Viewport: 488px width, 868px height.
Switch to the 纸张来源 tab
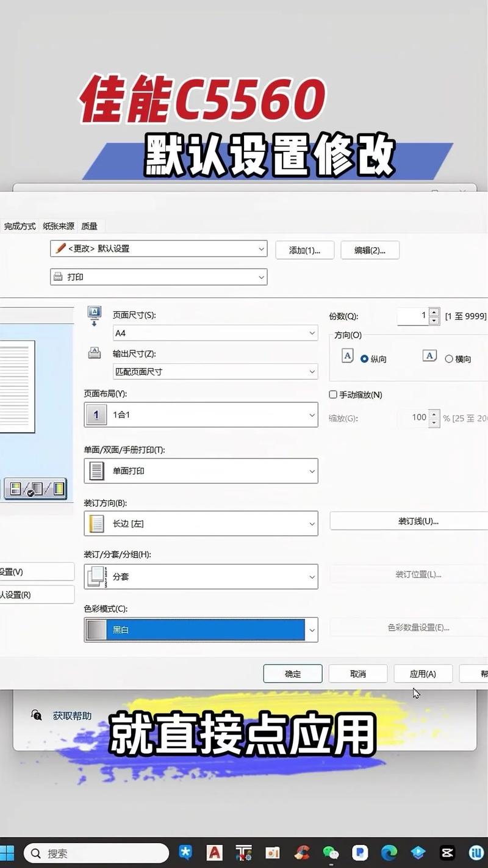tap(58, 225)
